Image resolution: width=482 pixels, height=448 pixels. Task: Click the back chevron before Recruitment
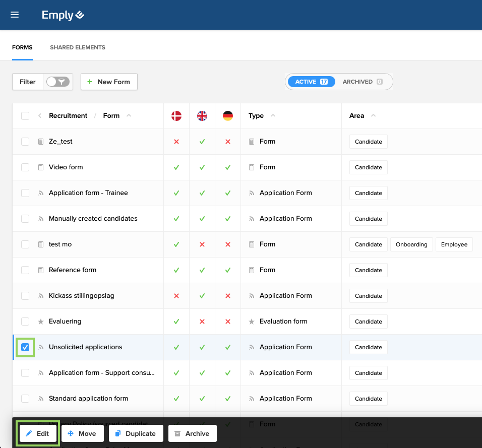coord(40,116)
